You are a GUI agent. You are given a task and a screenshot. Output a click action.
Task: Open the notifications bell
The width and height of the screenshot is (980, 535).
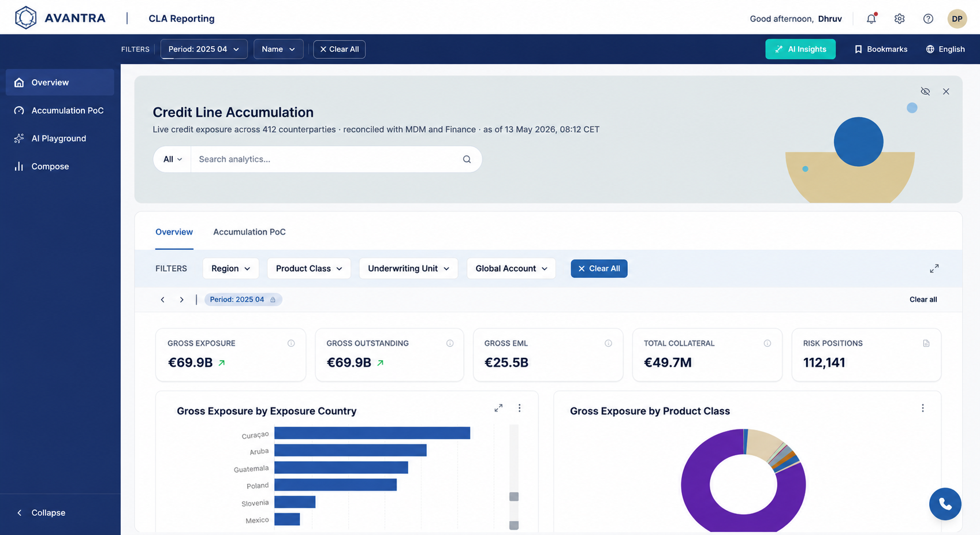(x=871, y=18)
